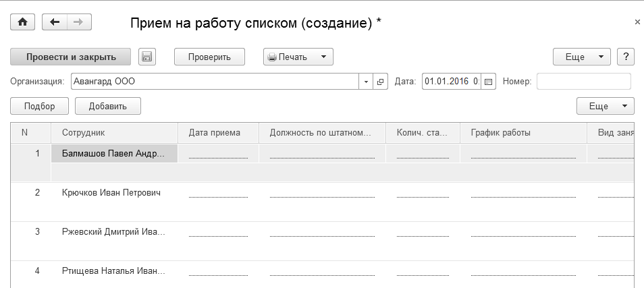Viewport: 644px width, 288px height.
Task: Go to the home page icon
Action: tap(22, 22)
